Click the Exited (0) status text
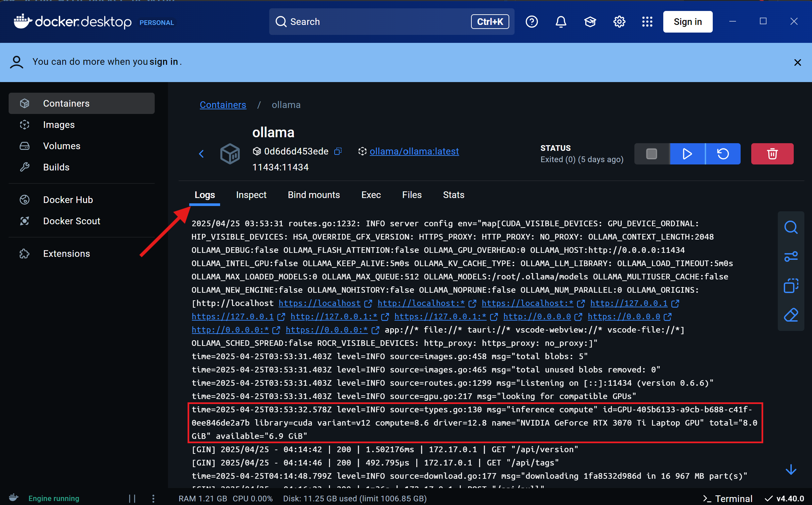Image resolution: width=812 pixels, height=505 pixels. tap(582, 159)
